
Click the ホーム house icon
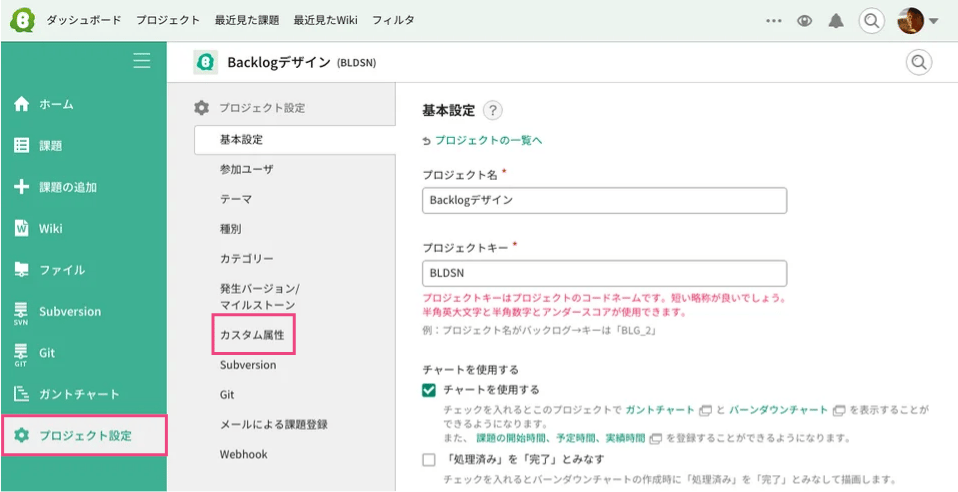point(21,105)
